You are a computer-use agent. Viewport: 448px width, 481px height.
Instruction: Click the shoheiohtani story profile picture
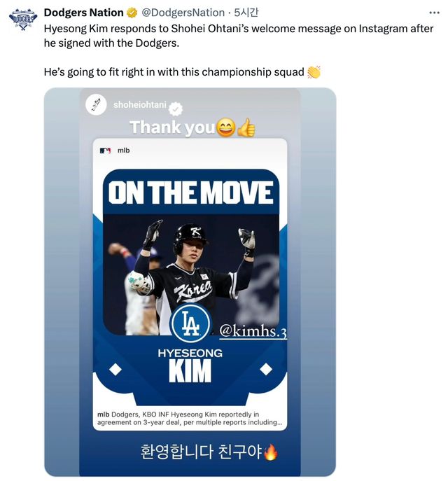[x=96, y=104]
